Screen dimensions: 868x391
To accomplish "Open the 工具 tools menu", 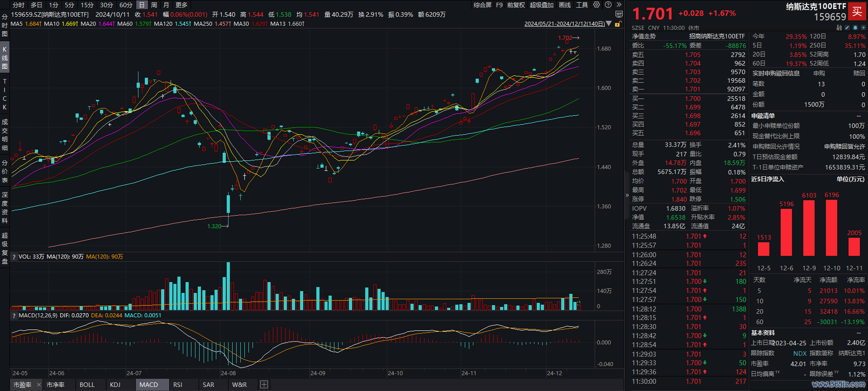I will (x=582, y=5).
